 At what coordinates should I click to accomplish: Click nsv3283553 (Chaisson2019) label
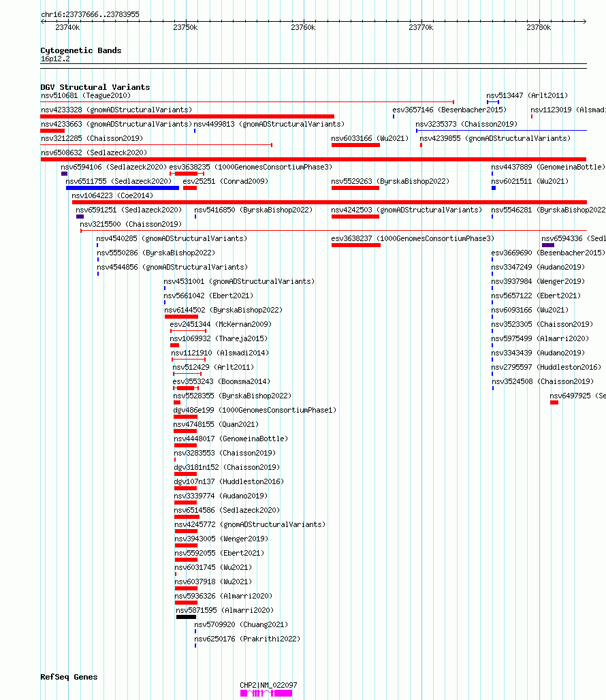pyautogui.click(x=225, y=453)
